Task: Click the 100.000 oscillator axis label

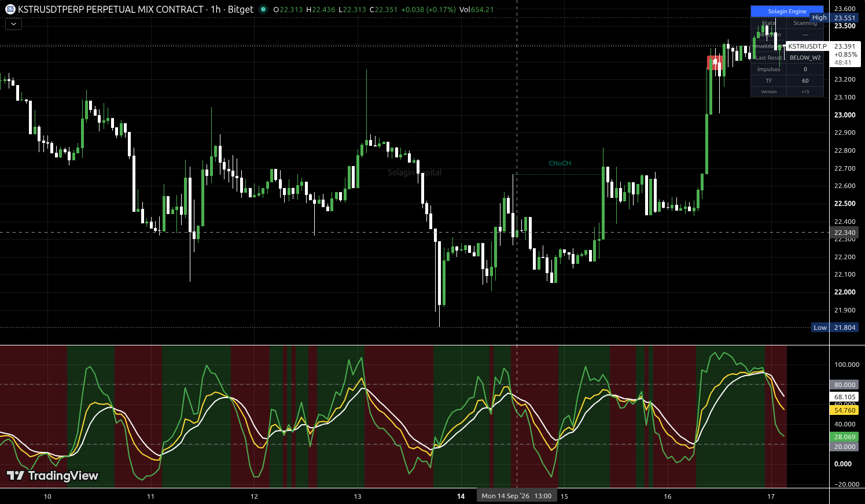Action: (846, 365)
